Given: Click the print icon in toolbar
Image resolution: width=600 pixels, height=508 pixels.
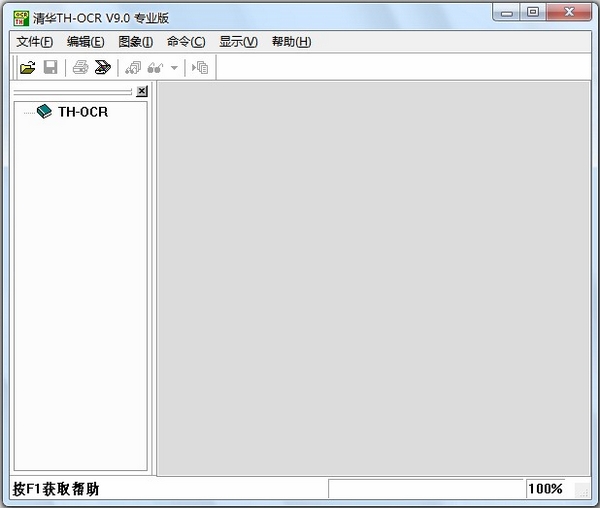Looking at the screenshot, I should 80,67.
